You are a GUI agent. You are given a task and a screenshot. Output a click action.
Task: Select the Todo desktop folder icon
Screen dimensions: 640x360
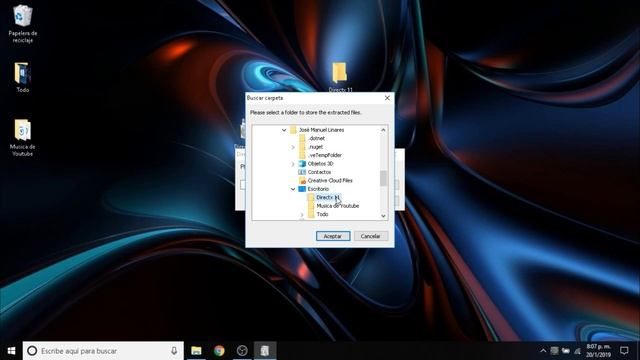pyautogui.click(x=22, y=77)
